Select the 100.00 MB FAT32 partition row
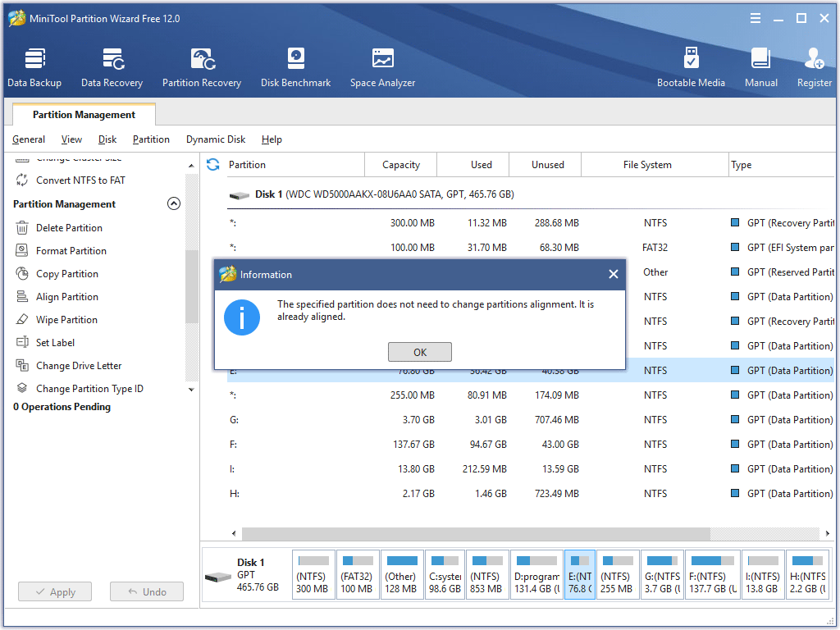840x630 pixels. pos(531,248)
